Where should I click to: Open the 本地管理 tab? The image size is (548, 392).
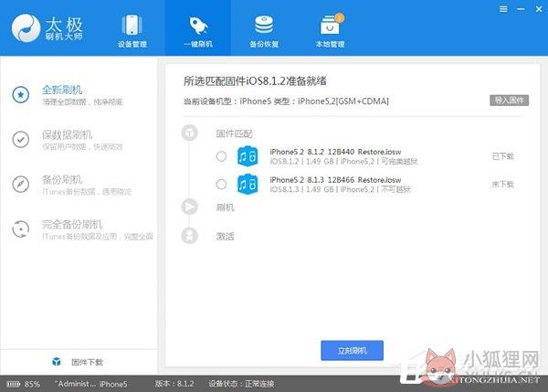(x=330, y=31)
